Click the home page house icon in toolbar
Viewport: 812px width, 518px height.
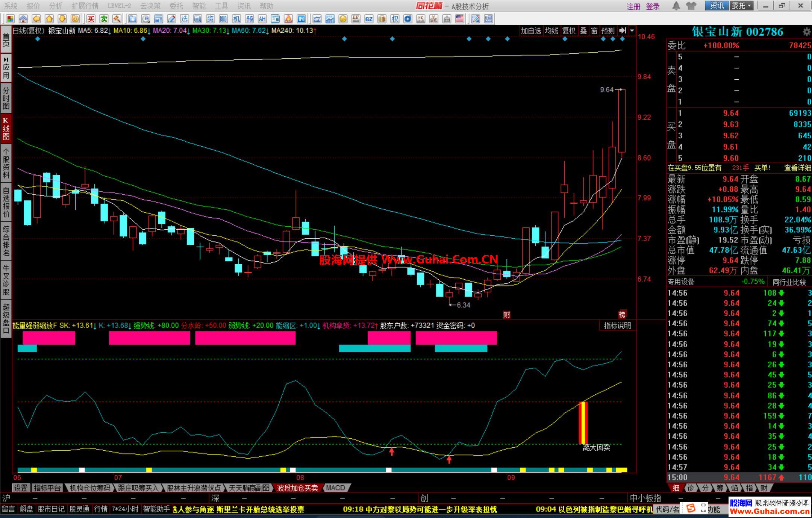23,19
